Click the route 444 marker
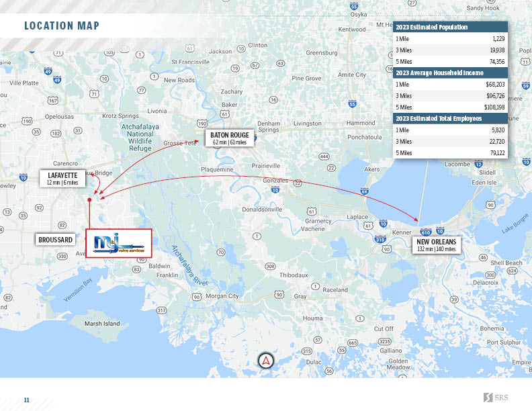 coord(324,156)
